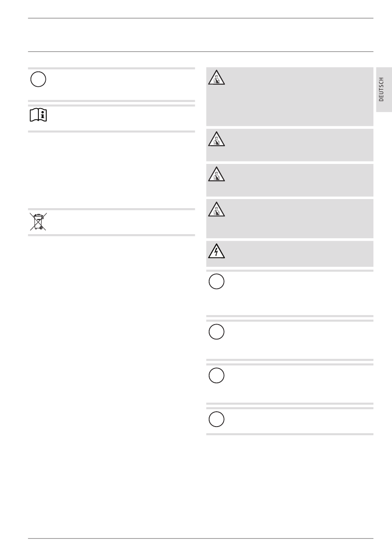Screen dimensions: 392x555
Task: Click the first injury warning triangle in the tallest gray box
Action: 217,78
